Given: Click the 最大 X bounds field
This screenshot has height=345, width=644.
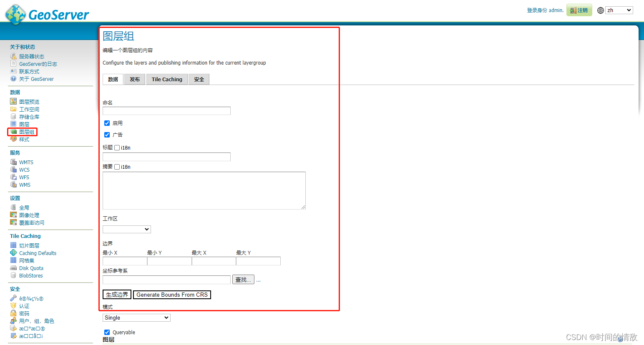Looking at the screenshot, I should (214, 261).
